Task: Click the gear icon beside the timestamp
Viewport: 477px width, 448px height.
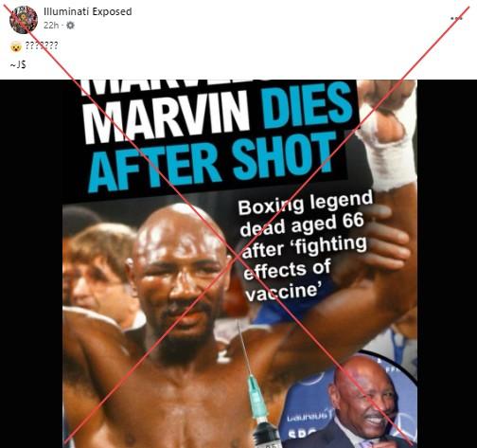Action: [x=70, y=26]
